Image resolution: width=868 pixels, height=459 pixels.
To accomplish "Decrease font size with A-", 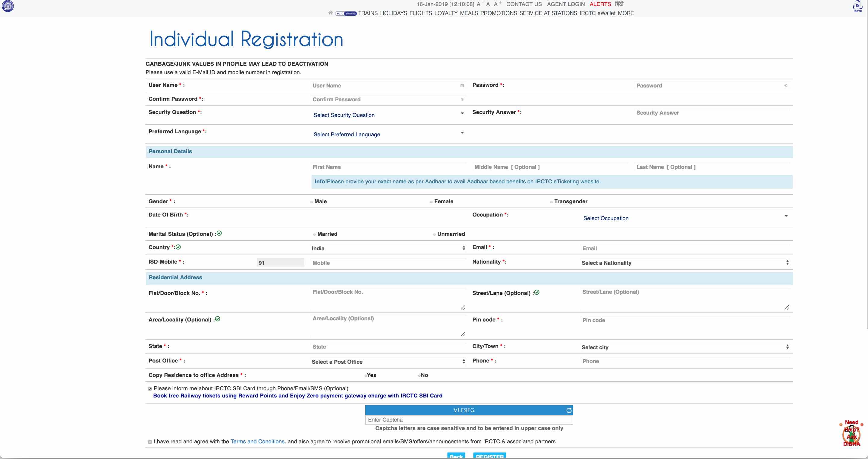I will pyautogui.click(x=480, y=4).
